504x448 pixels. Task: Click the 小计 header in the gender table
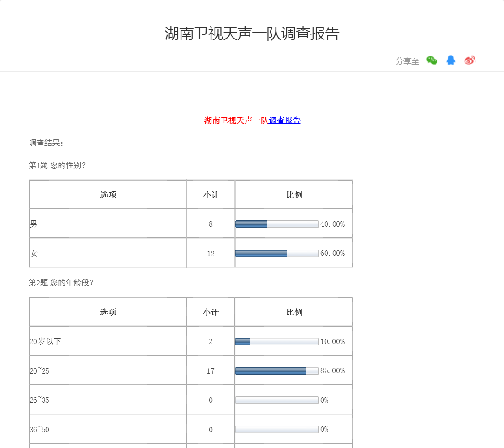[211, 195]
